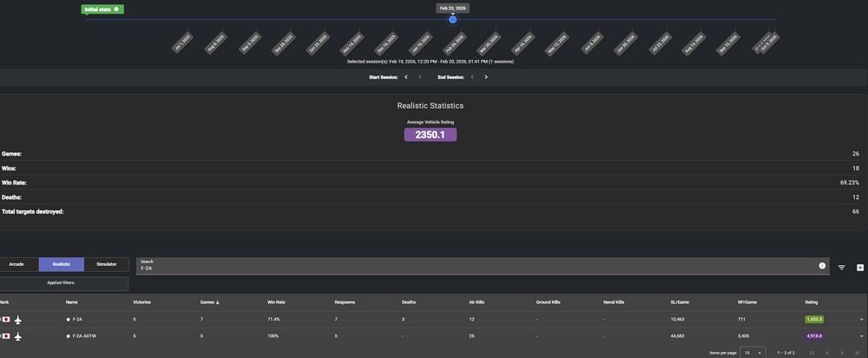Go to next End Session

tap(486, 77)
